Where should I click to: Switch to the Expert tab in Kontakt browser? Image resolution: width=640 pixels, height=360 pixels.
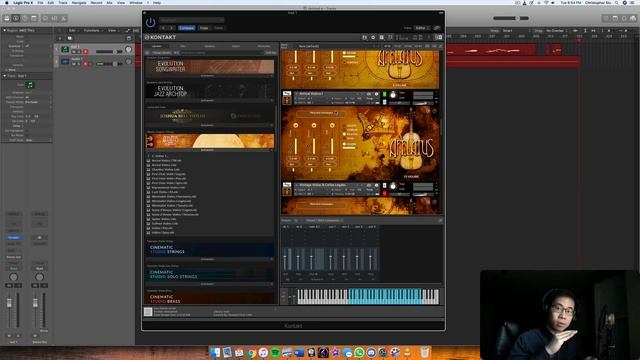[236, 46]
